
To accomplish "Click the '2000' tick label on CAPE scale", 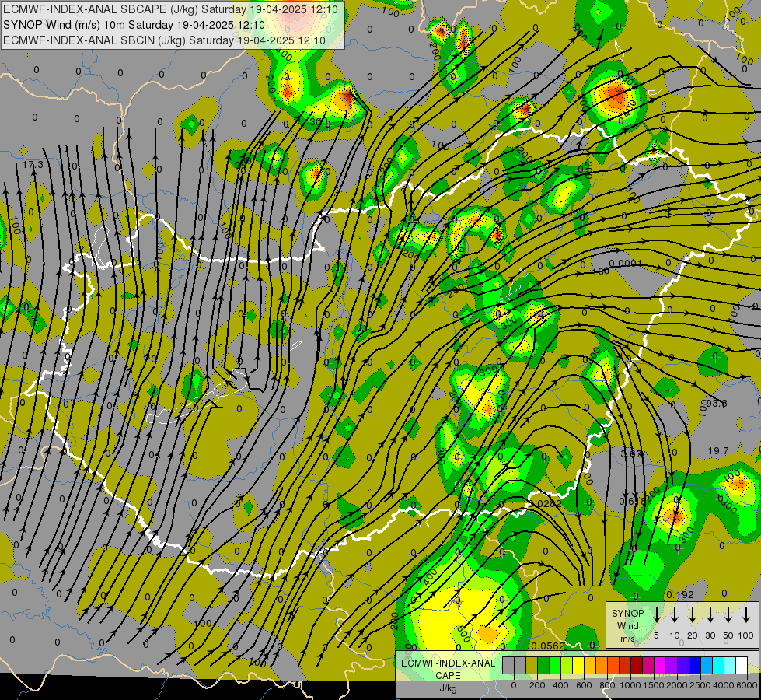I will pos(677,685).
